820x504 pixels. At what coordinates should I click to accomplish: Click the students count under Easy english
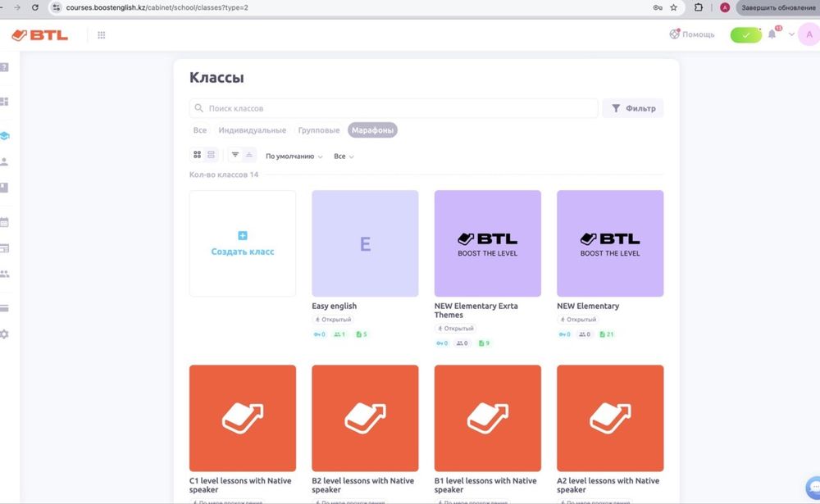339,334
